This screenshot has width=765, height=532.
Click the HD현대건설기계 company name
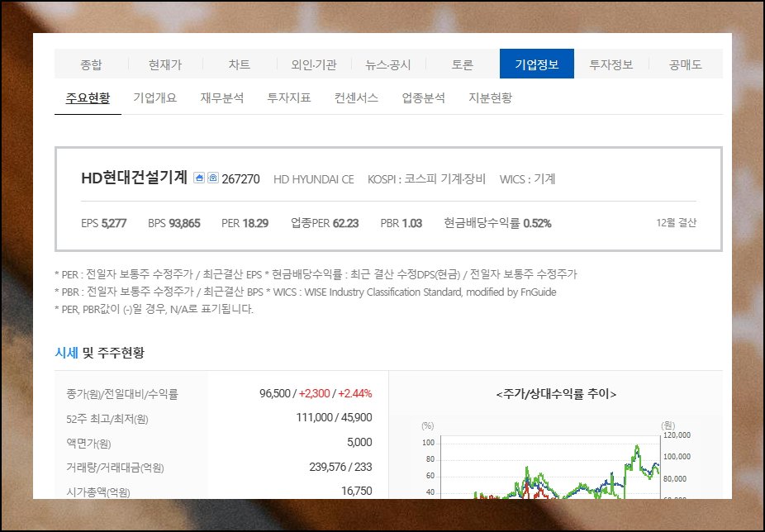point(135,178)
